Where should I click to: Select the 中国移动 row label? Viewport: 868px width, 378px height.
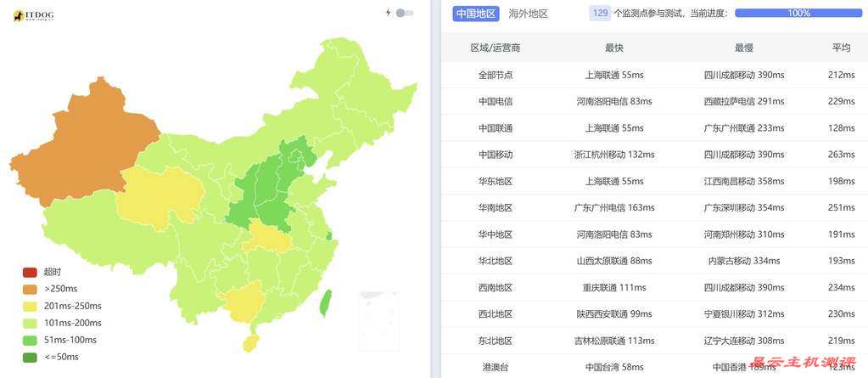pos(496,155)
